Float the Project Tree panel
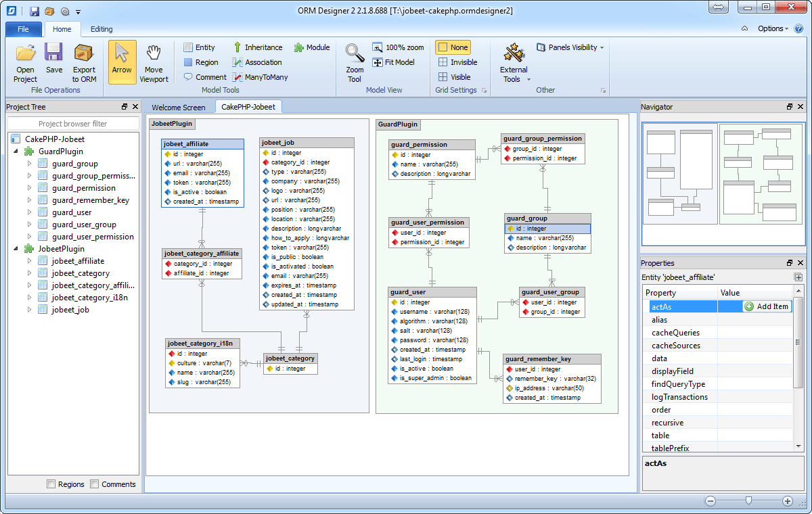The height and width of the screenshot is (514, 812). pyautogui.click(x=125, y=107)
